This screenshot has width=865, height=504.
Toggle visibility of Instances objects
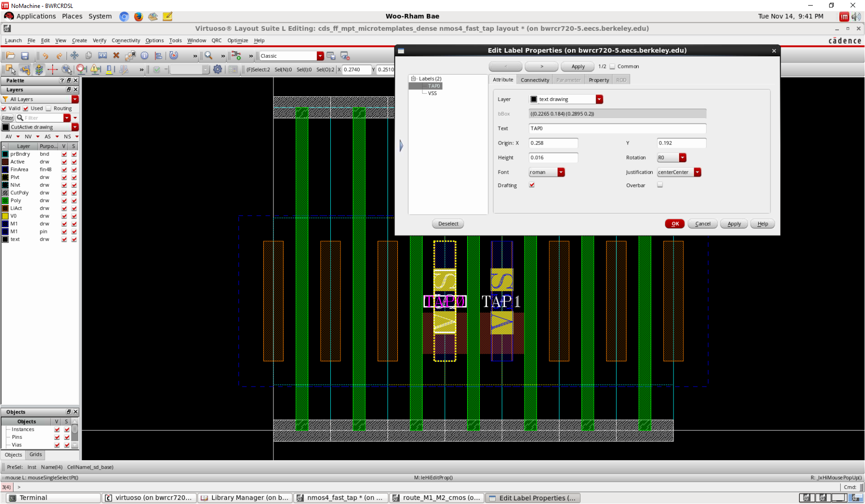click(57, 429)
